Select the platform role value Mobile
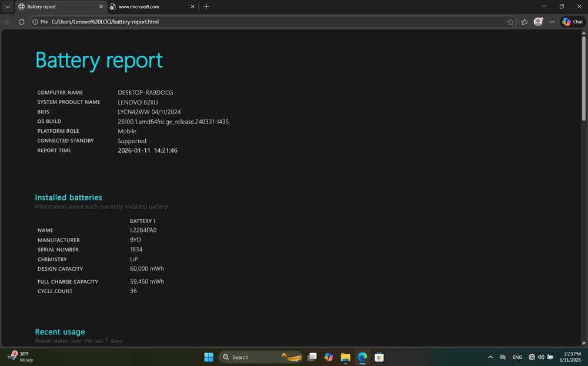 (127, 132)
